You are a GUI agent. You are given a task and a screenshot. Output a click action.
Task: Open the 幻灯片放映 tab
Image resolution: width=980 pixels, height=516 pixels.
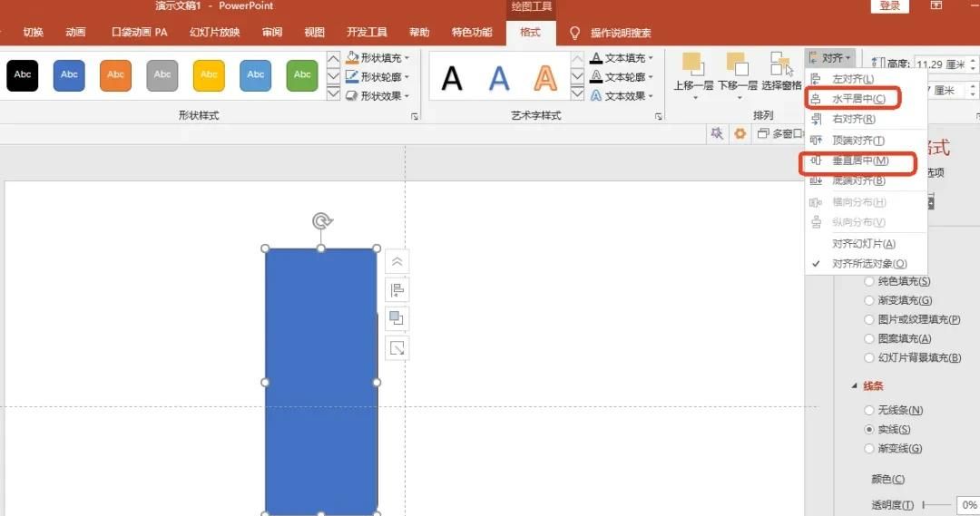(x=214, y=32)
